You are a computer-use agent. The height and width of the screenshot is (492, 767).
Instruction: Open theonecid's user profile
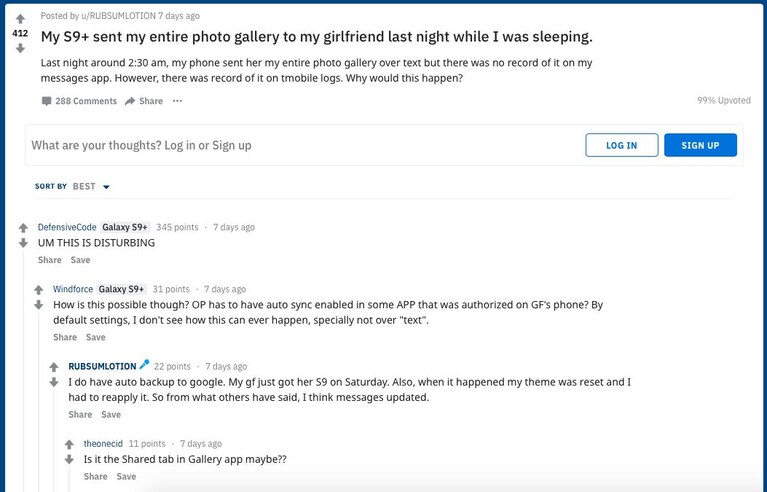tap(103, 444)
